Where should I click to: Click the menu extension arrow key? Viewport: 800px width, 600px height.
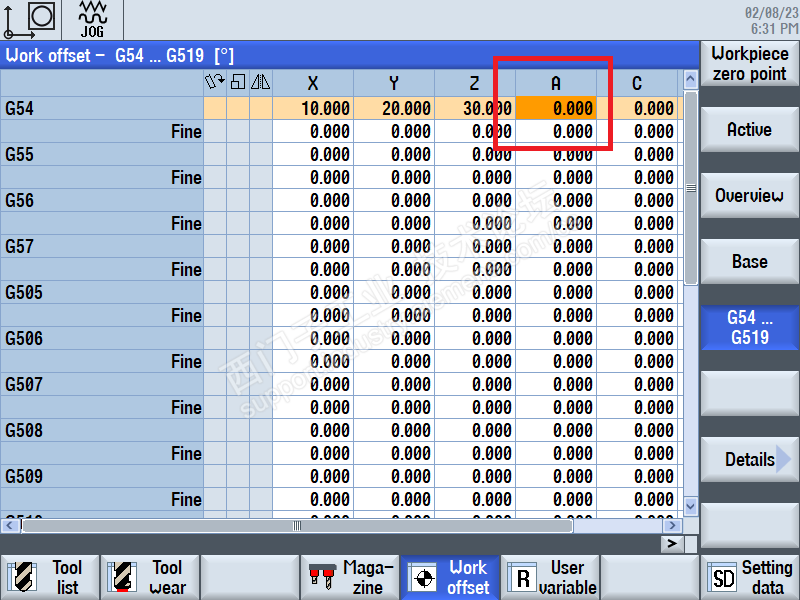pos(672,544)
